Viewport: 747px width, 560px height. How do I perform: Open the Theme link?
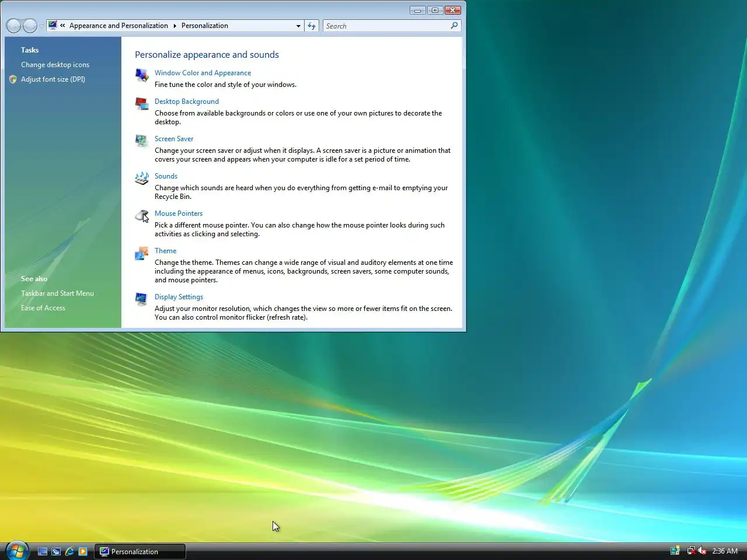coord(165,251)
